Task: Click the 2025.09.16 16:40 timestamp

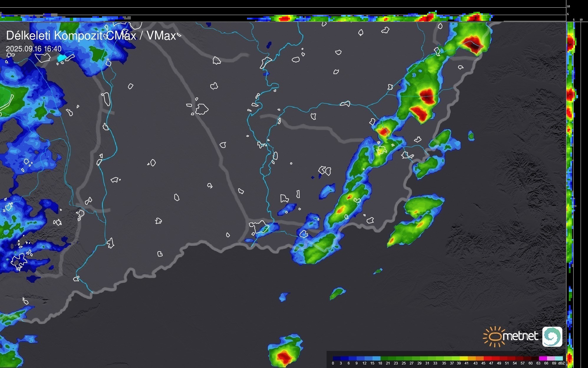Action: click(34, 49)
